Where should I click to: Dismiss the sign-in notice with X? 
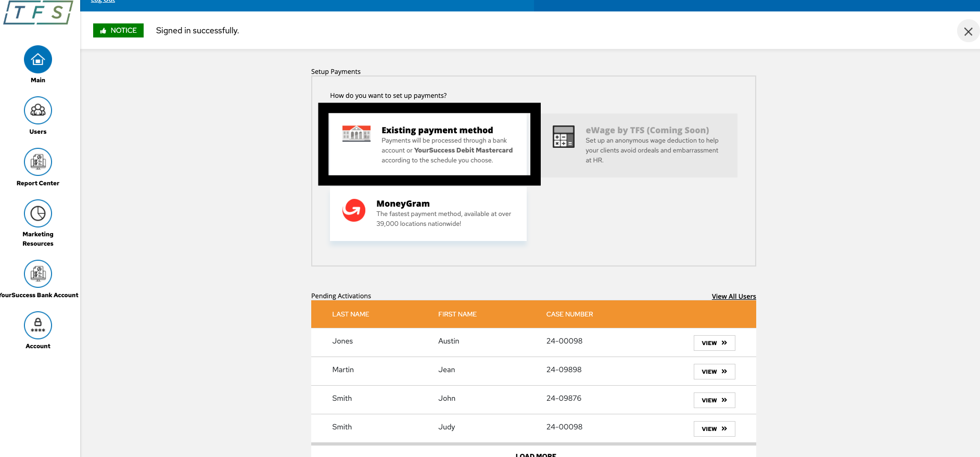click(968, 32)
